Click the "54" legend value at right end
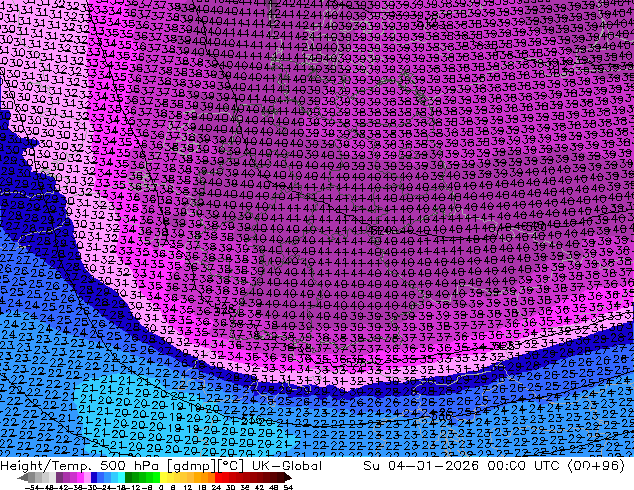 pos(288,488)
